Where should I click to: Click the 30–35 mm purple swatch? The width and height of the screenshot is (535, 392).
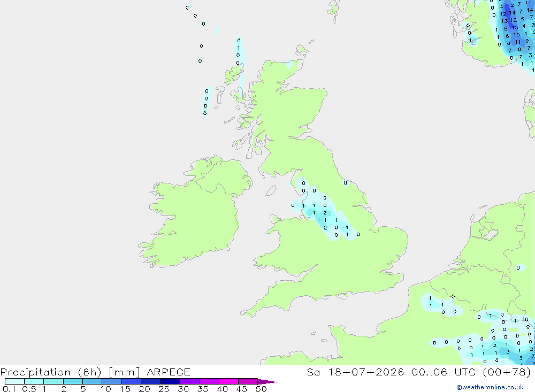189,381
